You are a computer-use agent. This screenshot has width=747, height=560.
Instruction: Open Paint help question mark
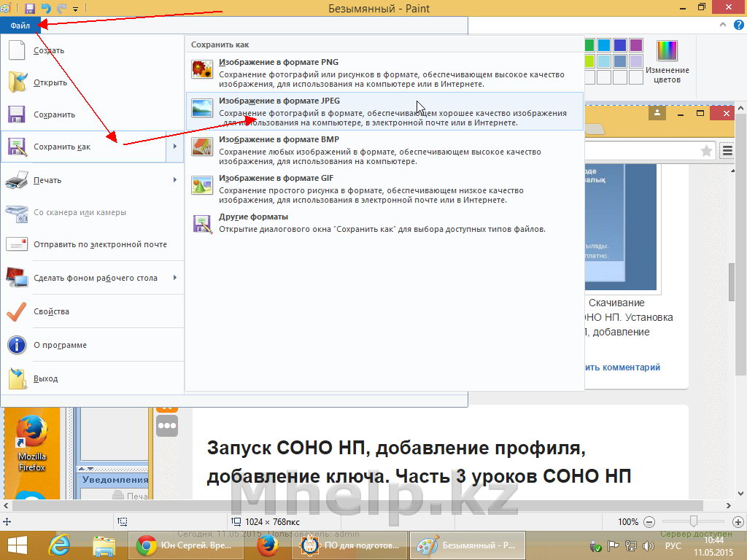(738, 26)
